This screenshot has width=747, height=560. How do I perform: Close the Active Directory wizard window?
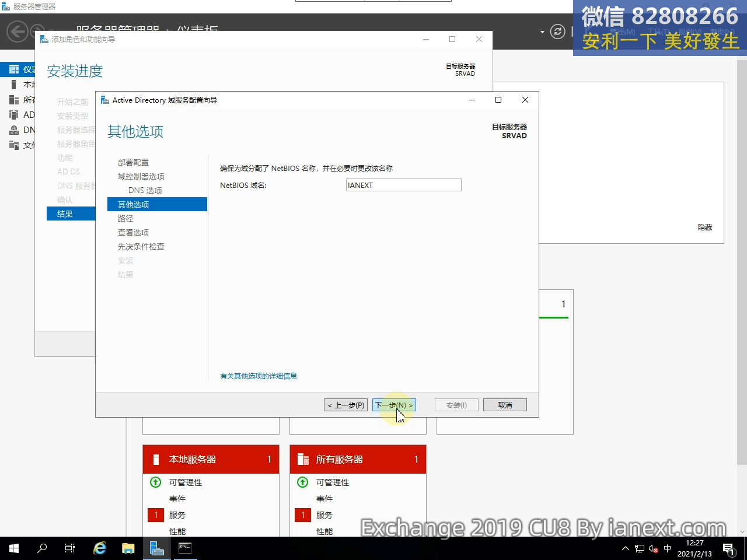point(525,100)
